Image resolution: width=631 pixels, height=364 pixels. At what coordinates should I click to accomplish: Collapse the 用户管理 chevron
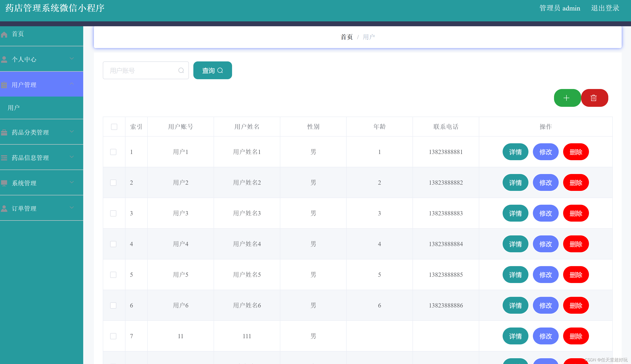point(72,84)
